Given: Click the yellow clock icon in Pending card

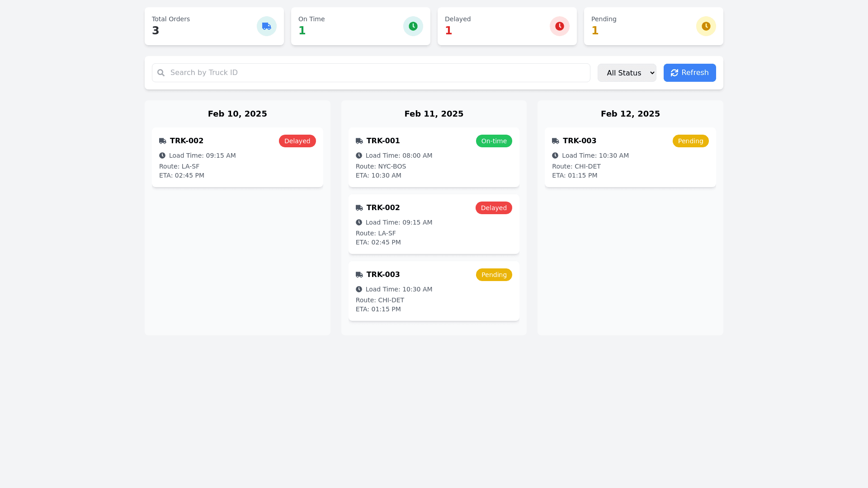Looking at the screenshot, I should (x=706, y=26).
